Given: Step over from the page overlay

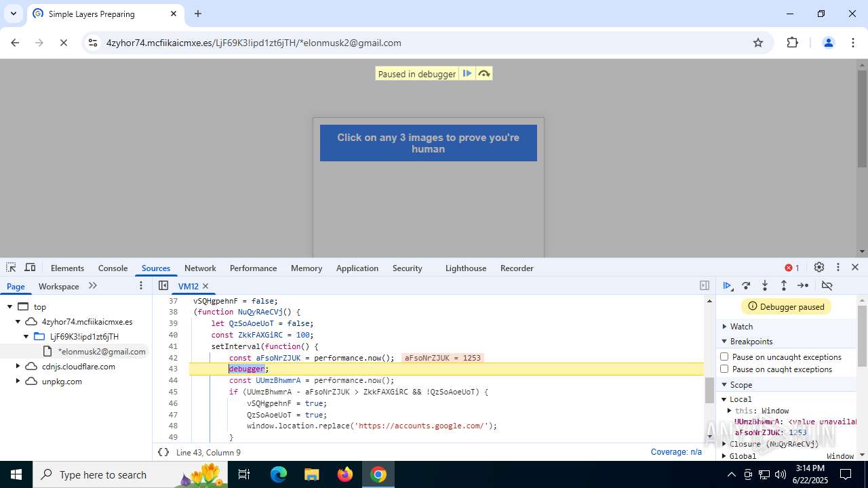Looking at the screenshot, I should 484,73.
